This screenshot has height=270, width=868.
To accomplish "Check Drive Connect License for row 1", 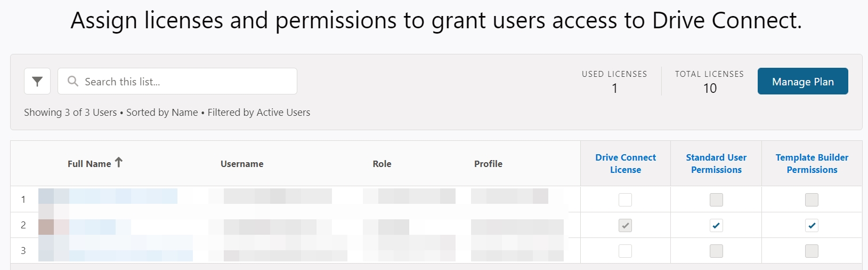I will [625, 200].
